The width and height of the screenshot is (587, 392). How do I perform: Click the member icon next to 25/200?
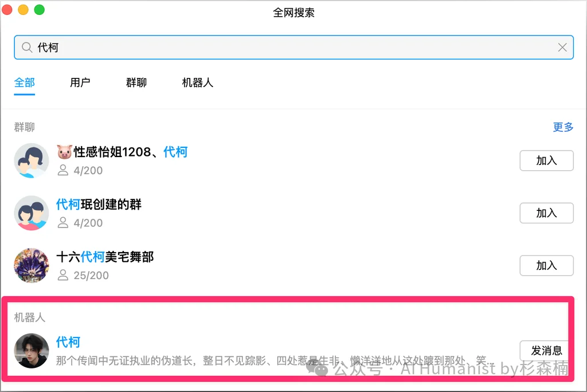63,275
